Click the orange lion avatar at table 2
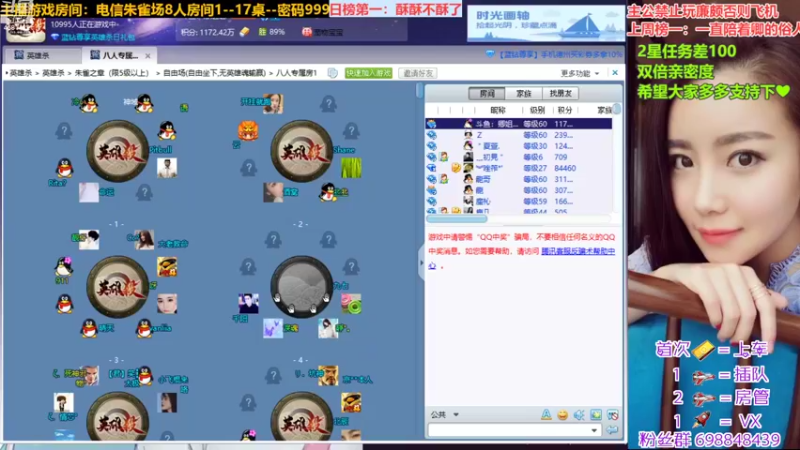The width and height of the screenshot is (800, 450). click(x=248, y=131)
